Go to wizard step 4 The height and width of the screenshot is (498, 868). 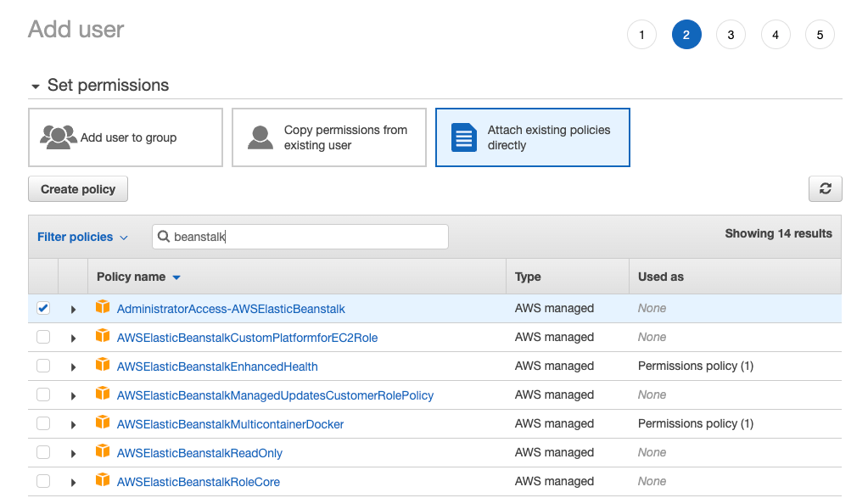pos(776,35)
